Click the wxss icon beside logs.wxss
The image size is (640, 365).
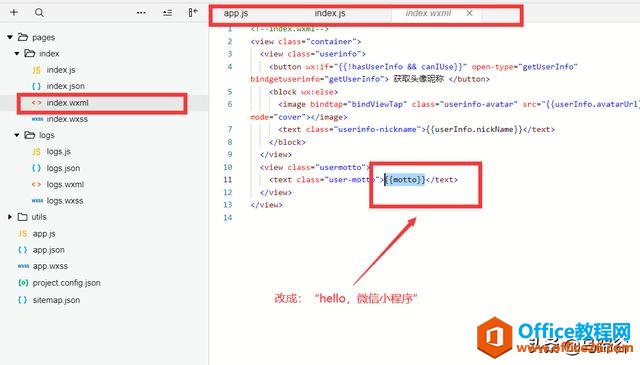(x=37, y=200)
